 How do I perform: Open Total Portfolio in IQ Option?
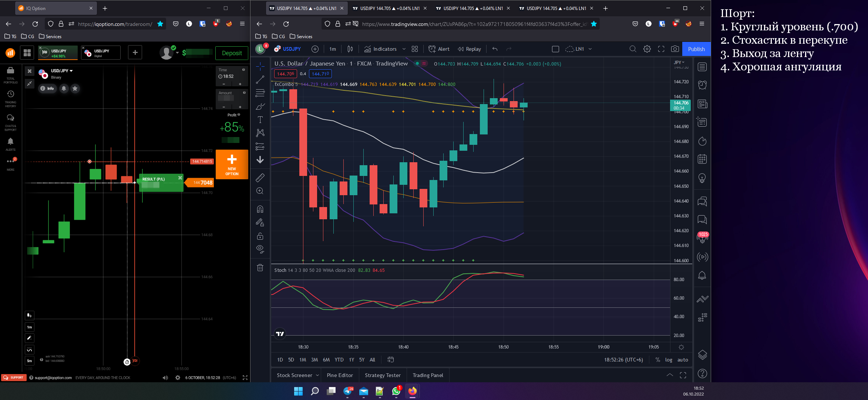(x=11, y=75)
